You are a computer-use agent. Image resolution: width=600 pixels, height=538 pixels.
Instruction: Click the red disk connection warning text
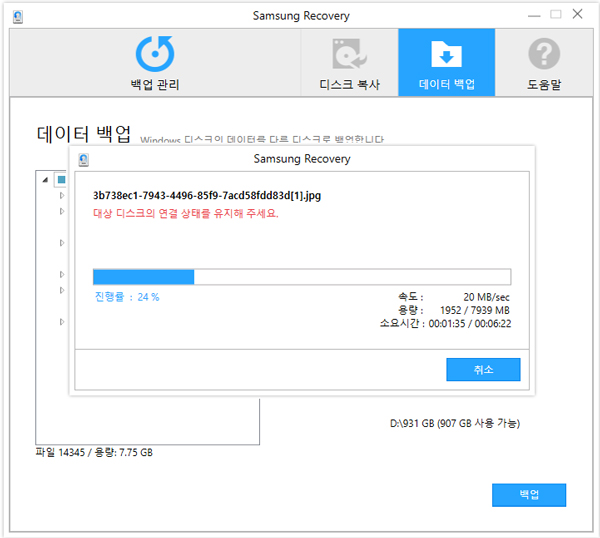pyautogui.click(x=186, y=213)
